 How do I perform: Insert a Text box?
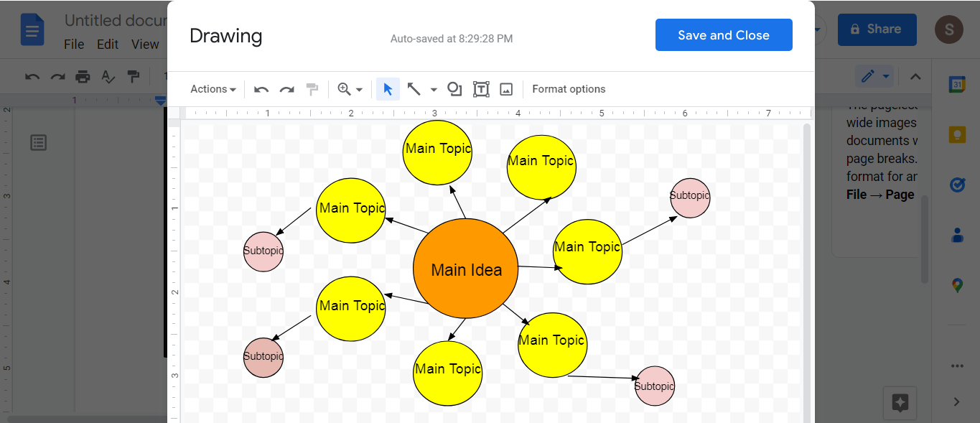(x=481, y=88)
